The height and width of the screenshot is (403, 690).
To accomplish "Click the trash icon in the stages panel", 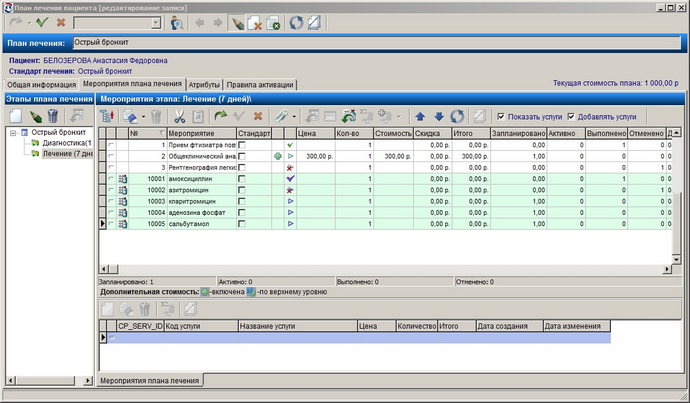I will (x=53, y=116).
